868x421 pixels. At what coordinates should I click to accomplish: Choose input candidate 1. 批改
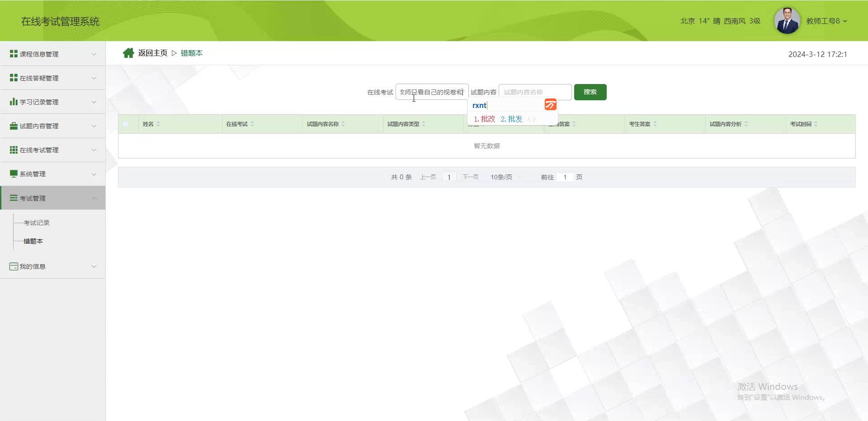pyautogui.click(x=485, y=119)
